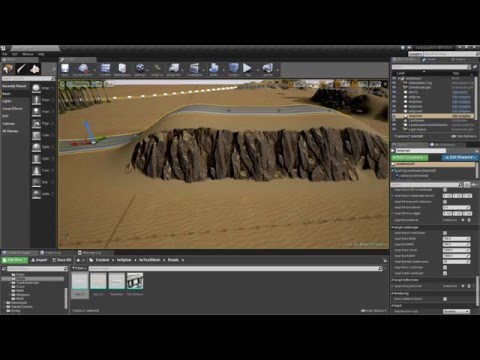Open the Add New dropdown in Content Browser
Viewport: 480px width, 360px height.
(15, 260)
